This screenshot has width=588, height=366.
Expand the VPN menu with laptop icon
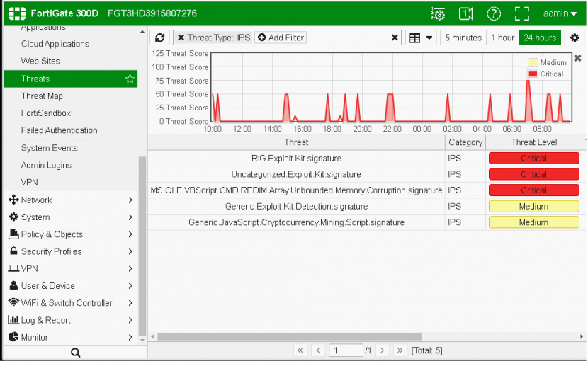pyautogui.click(x=71, y=269)
